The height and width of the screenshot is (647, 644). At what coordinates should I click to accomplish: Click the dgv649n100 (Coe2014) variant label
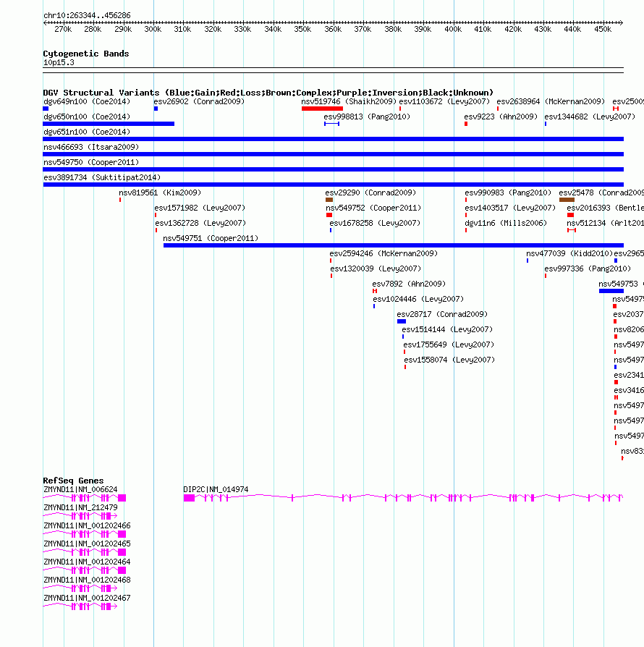pos(87,101)
